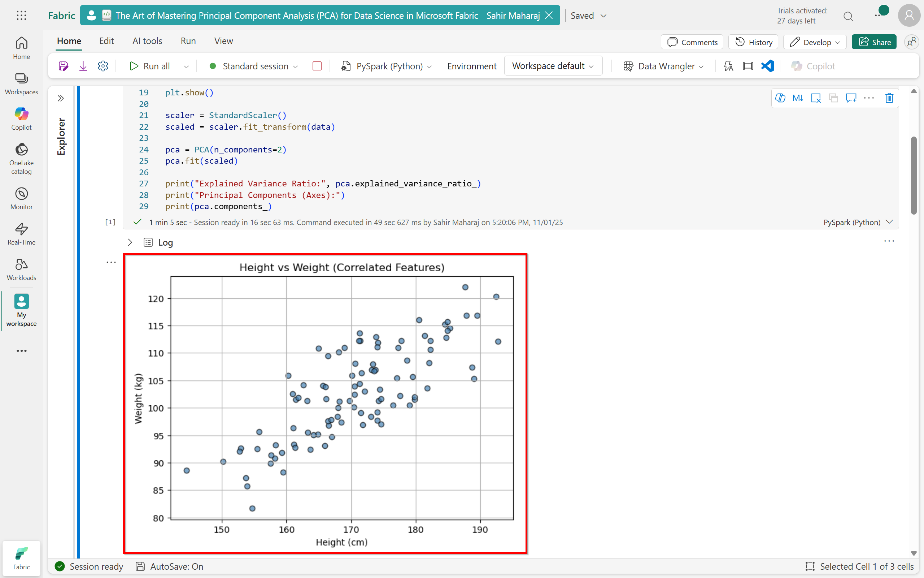This screenshot has height=578, width=924.
Task: Click the search magnifier icon
Action: tap(848, 16)
